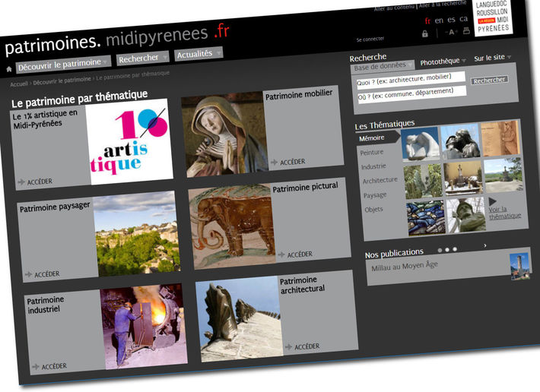The height and width of the screenshot is (392, 540).
Task: Open the elephant painting image
Action: (x=233, y=227)
